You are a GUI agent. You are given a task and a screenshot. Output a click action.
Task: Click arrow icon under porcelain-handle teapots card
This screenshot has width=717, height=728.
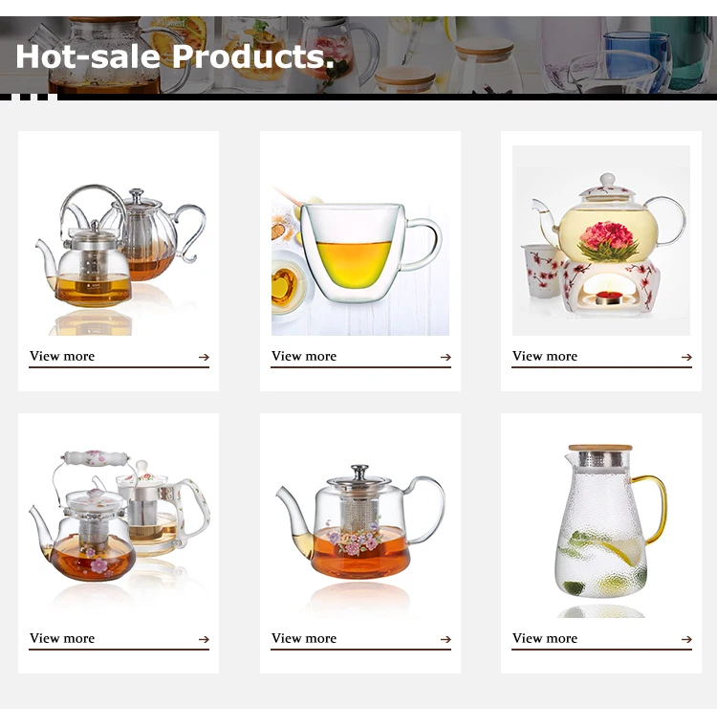[204, 639]
